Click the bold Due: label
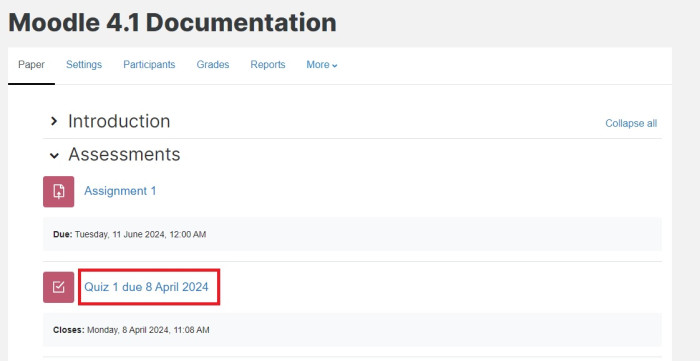 pos(62,234)
